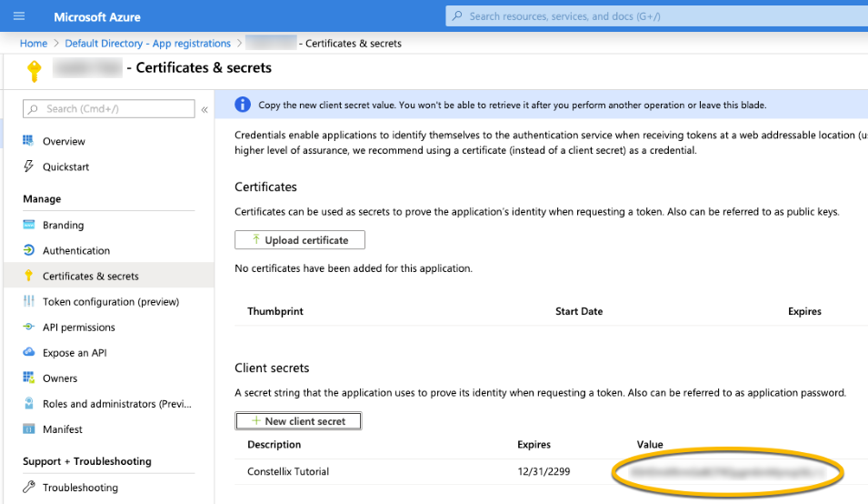Click Start Date column header
The height and width of the screenshot is (504, 868).
coord(579,311)
